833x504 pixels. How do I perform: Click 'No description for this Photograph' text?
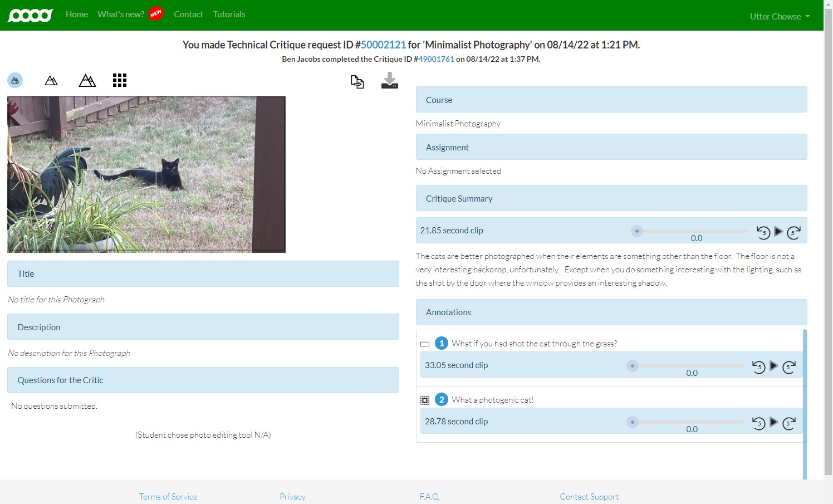(x=69, y=353)
